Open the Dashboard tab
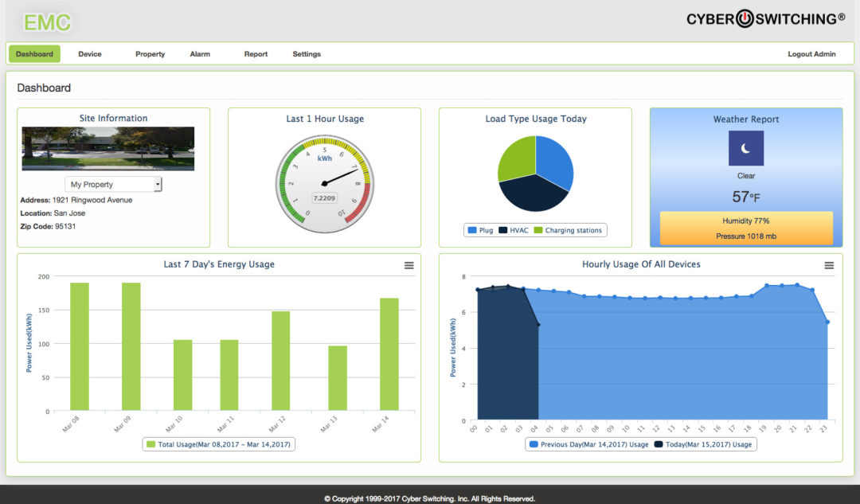This screenshot has width=860, height=504. (34, 54)
